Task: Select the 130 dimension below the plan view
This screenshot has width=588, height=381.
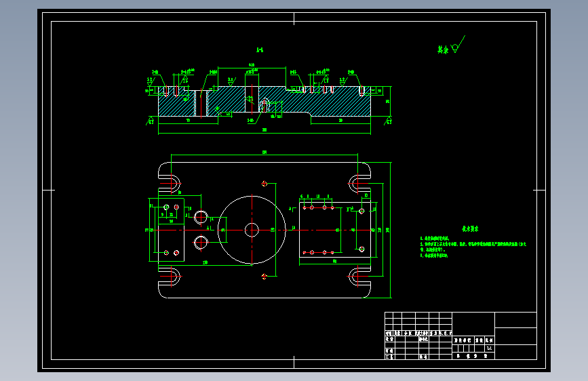Action: (205, 262)
